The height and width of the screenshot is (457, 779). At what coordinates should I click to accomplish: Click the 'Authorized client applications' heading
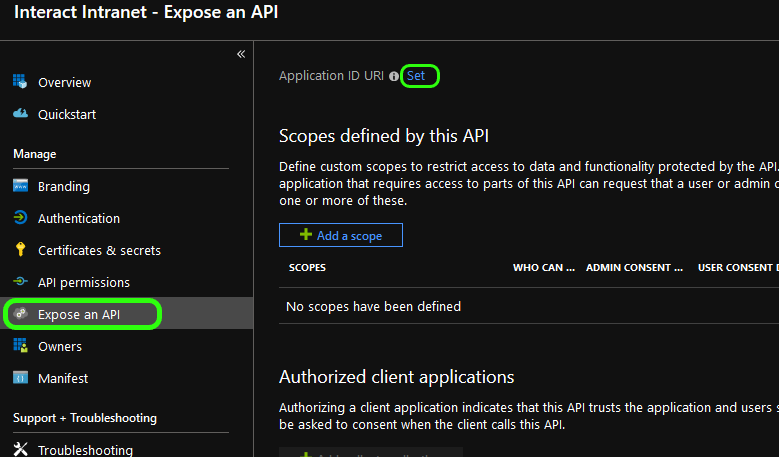(x=396, y=377)
